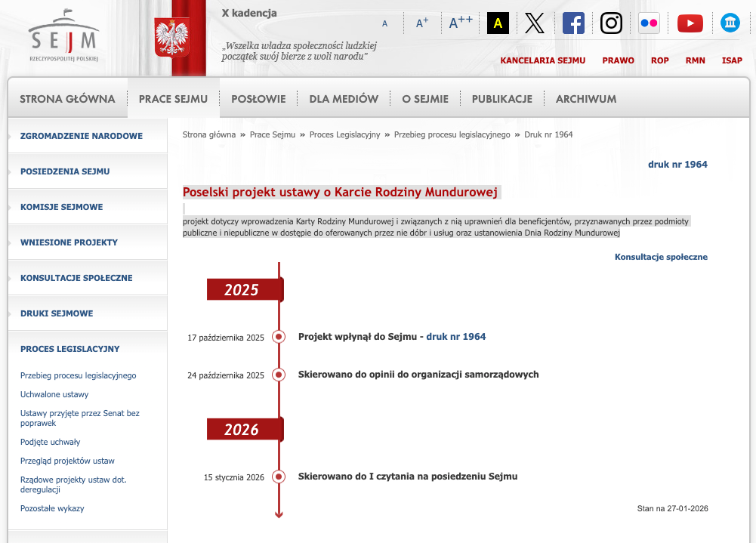756x543 pixels.
Task: Expand Zgromadzenie Narodowe sidebar section
Action: click(81, 136)
